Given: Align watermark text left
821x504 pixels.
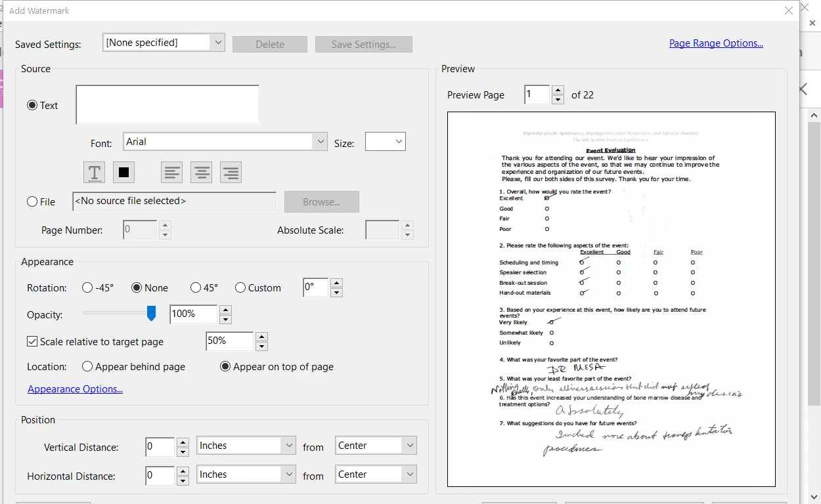Looking at the screenshot, I should [x=172, y=172].
